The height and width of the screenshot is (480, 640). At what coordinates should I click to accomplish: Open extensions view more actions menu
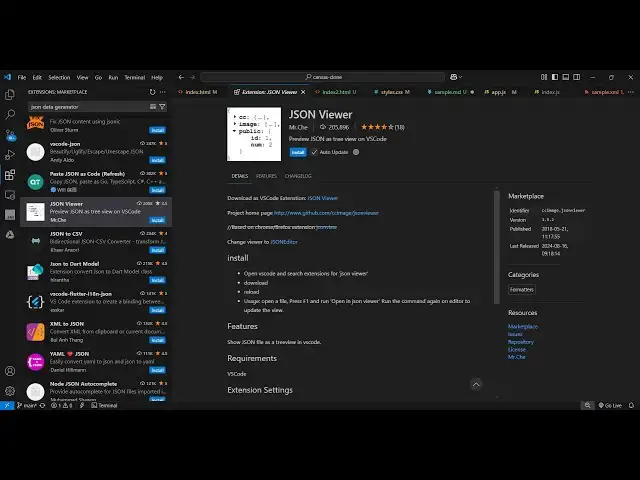163,92
